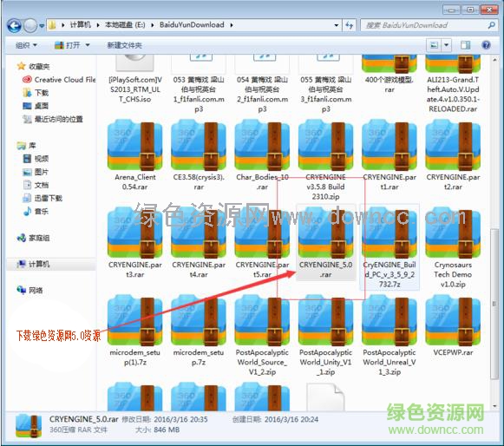Click 新建文件夹 button

click(x=124, y=45)
